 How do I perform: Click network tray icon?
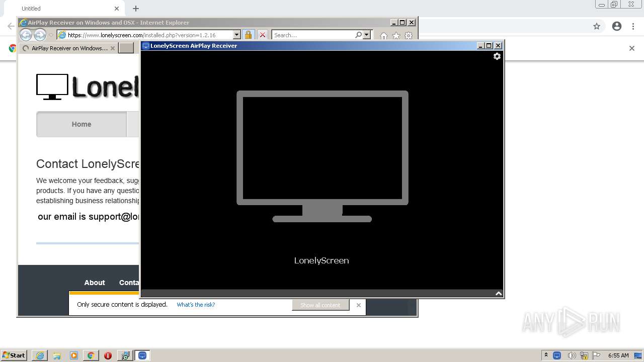[x=584, y=355]
